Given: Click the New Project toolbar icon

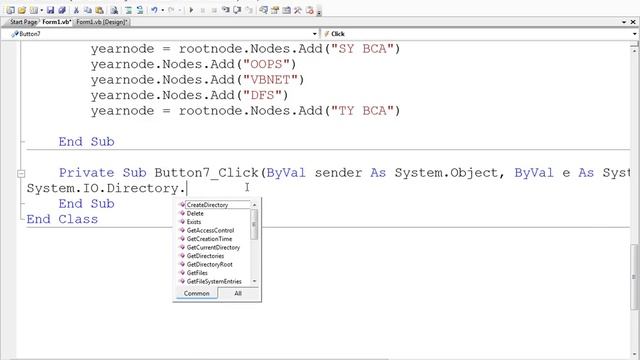Looking at the screenshot, I should pos(10,10).
